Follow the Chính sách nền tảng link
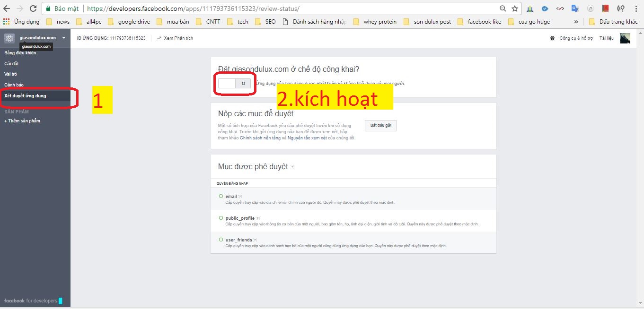The width and height of the screenshot is (644, 309). [x=260, y=138]
